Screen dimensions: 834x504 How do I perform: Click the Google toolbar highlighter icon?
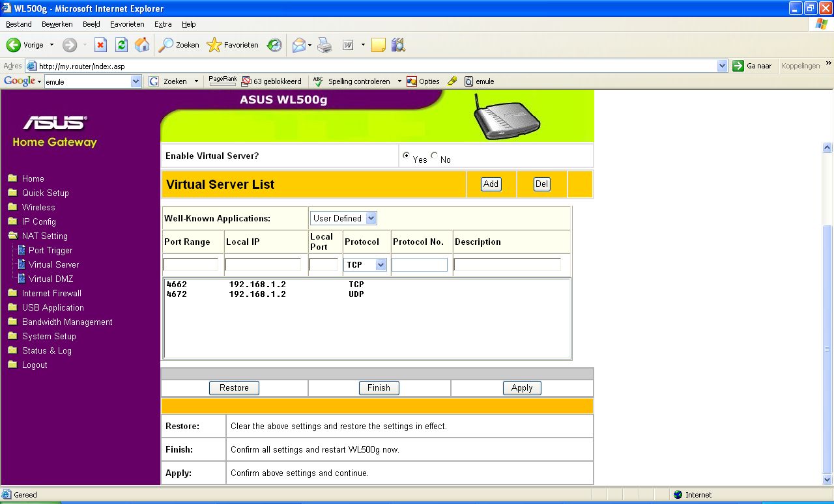click(x=452, y=81)
